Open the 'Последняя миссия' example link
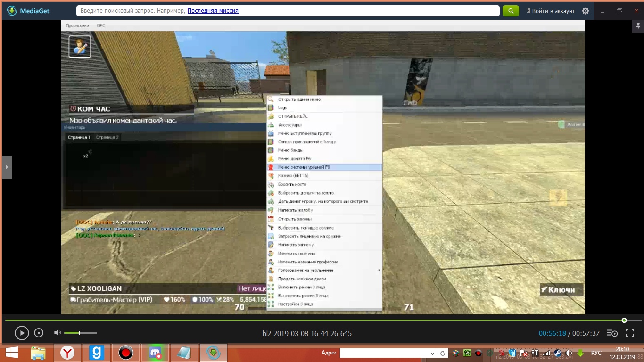The height and width of the screenshot is (362, 644). coord(213,11)
